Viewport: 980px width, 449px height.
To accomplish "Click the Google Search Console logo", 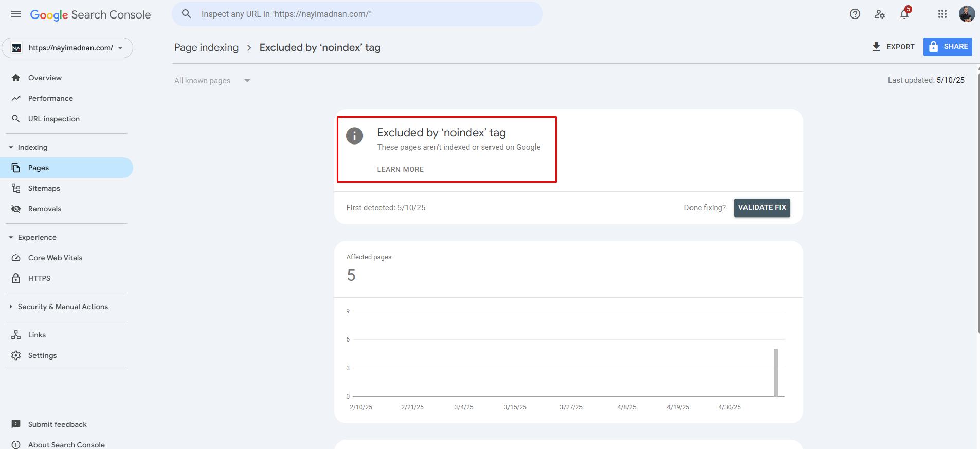I will (x=90, y=15).
